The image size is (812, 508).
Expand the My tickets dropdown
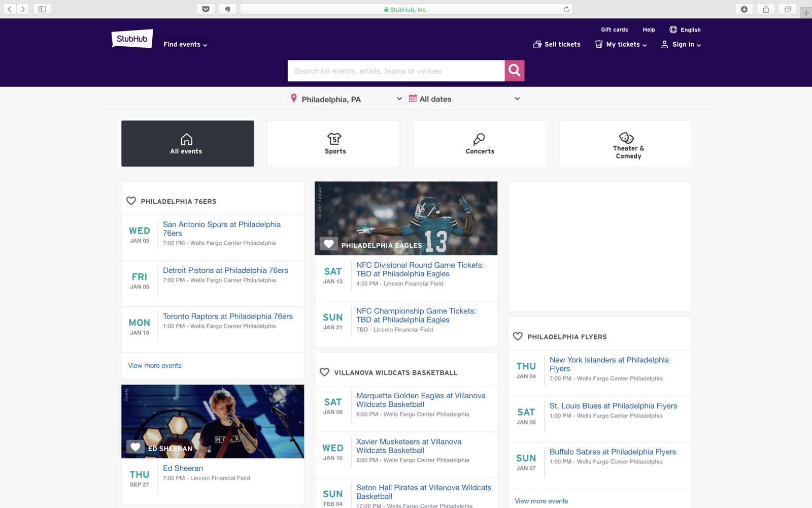click(626, 44)
